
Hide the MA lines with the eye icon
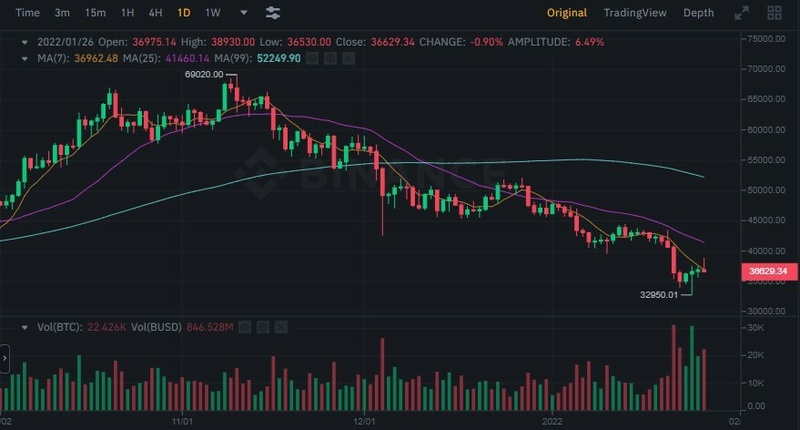click(313, 59)
